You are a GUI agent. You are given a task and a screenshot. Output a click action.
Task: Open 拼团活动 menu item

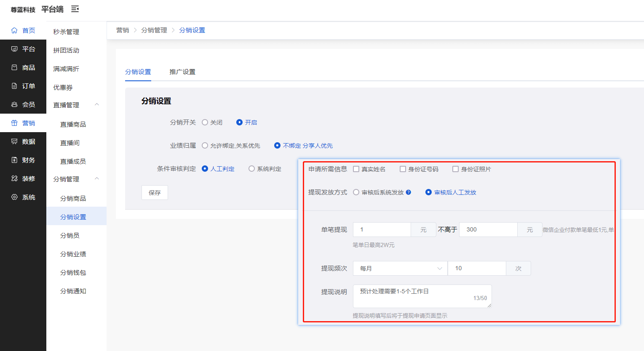point(76,50)
